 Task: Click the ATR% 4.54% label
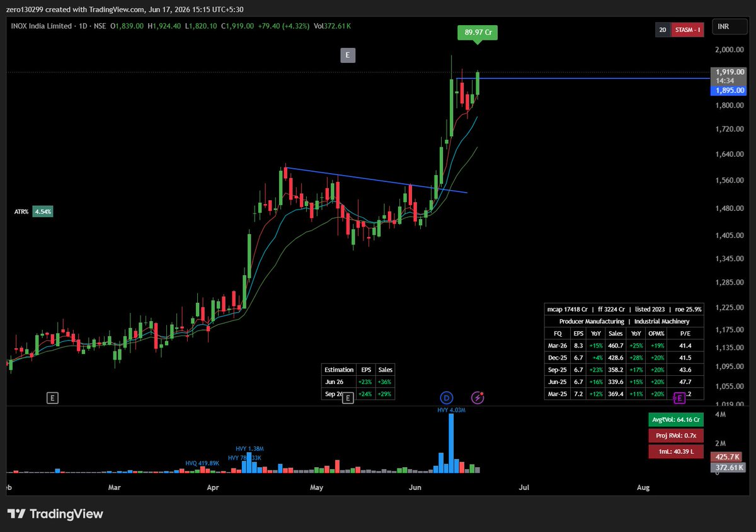33,212
